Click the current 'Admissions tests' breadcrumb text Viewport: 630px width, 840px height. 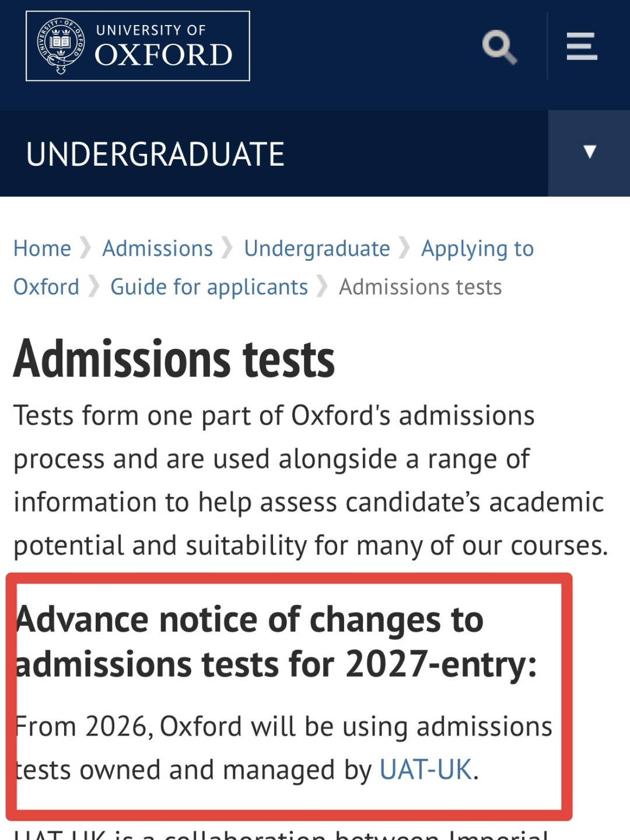click(x=420, y=287)
